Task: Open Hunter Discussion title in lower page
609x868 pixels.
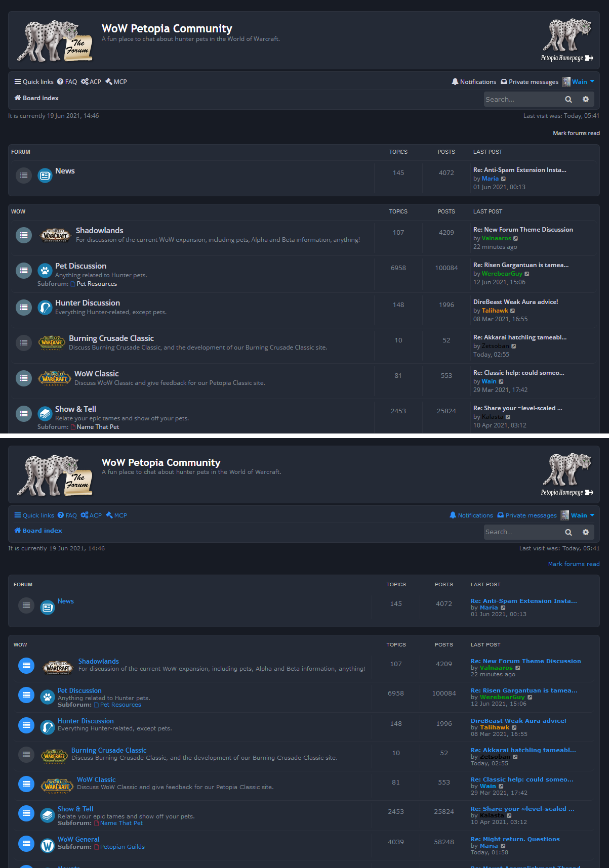Action: (86, 721)
